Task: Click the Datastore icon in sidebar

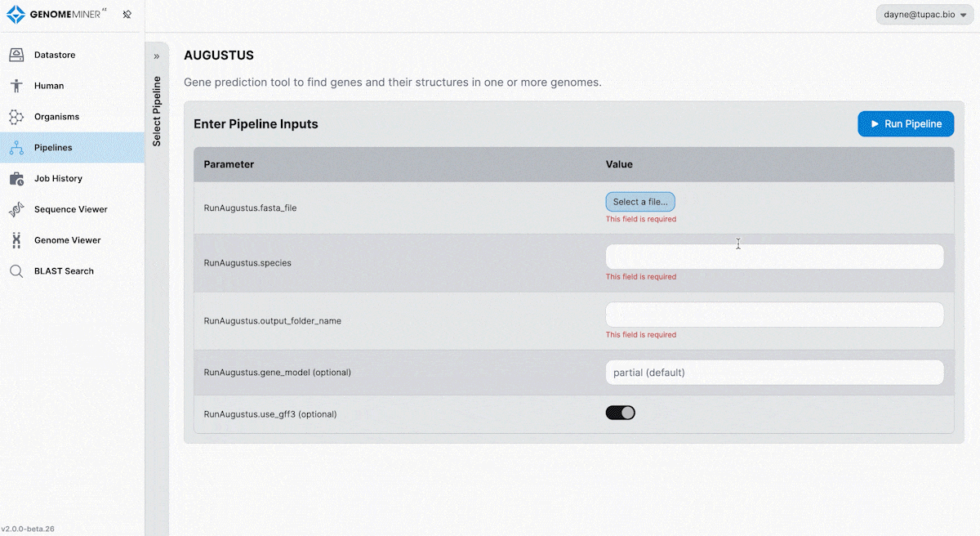Action: pos(16,55)
